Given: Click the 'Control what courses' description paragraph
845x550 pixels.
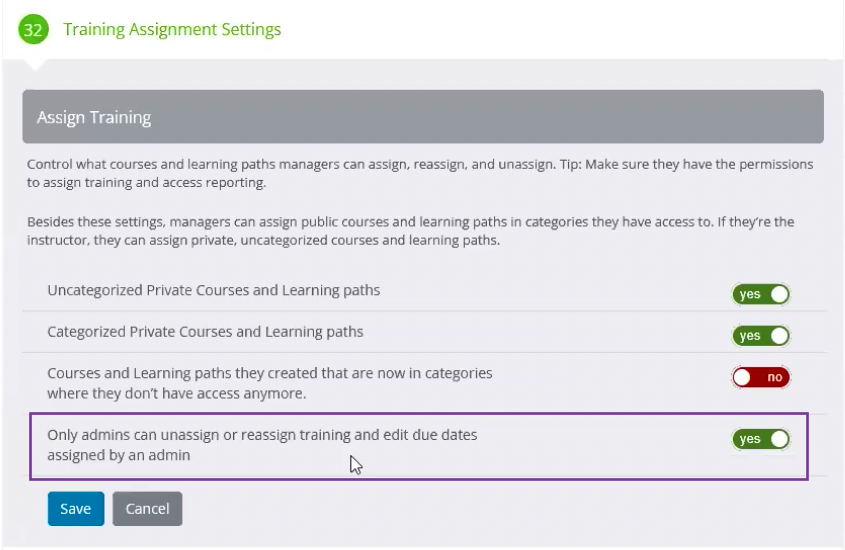Looking at the screenshot, I should coord(420,173).
